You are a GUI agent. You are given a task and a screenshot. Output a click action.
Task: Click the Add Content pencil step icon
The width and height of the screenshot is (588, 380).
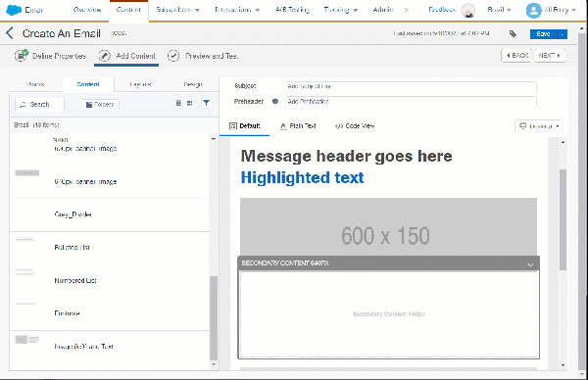[x=104, y=56]
